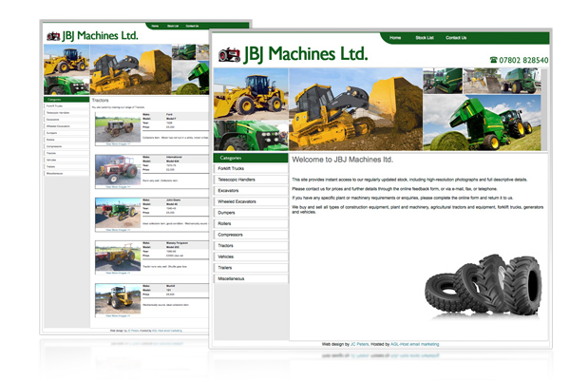Viewport: 588px width, 380px height.
Task: Browse the Trailers category in front window
Action: 251,268
